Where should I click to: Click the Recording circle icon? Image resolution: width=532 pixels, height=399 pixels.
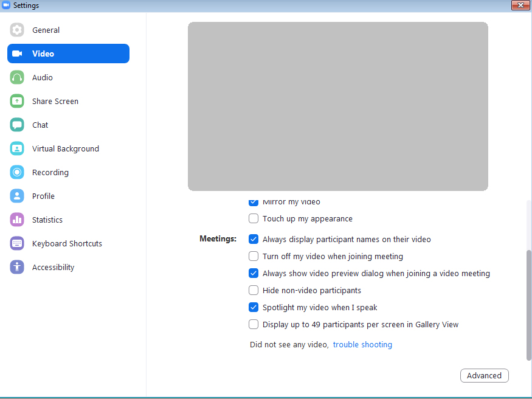click(x=17, y=172)
